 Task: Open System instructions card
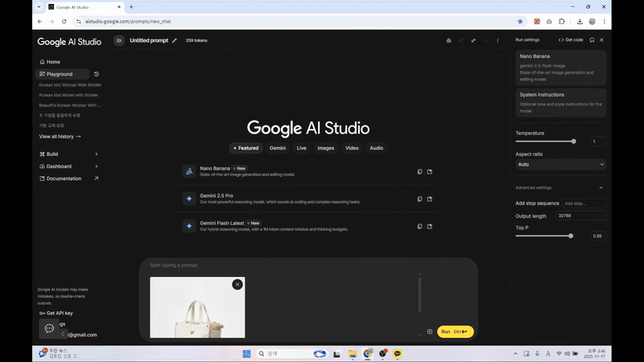coord(560,103)
